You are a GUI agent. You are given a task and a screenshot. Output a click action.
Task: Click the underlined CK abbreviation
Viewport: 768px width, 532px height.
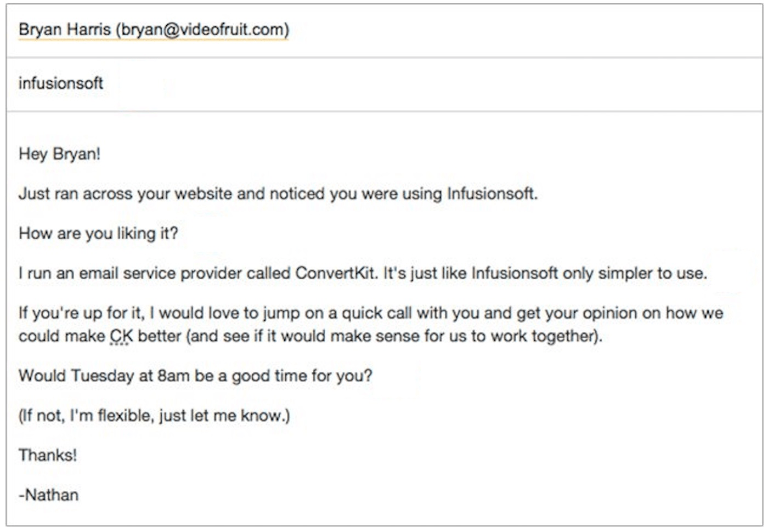coord(121,336)
